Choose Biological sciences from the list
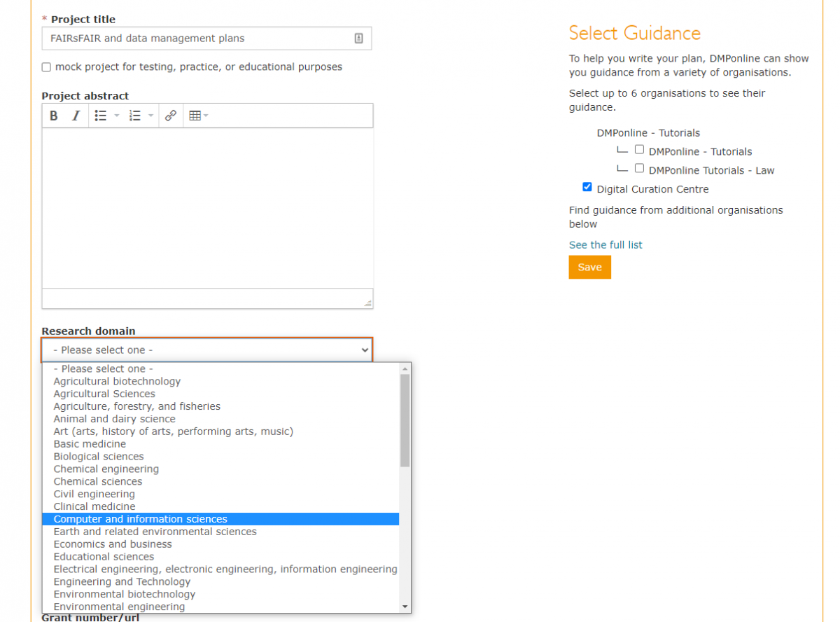 (x=99, y=457)
